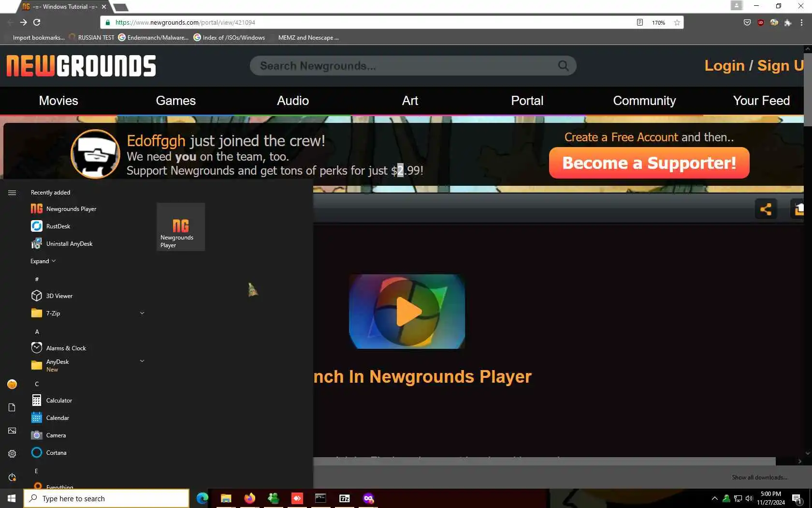Click Create a Free Account link

click(621, 137)
